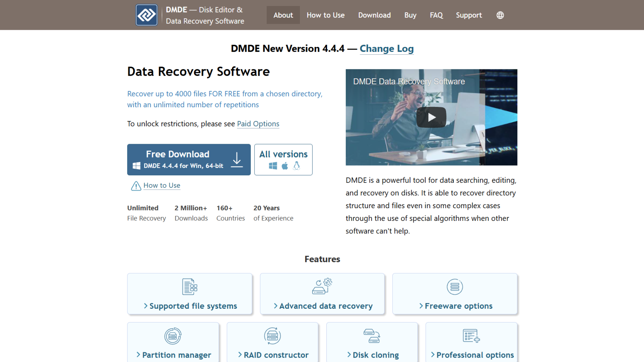Click the Supported file systems document icon

click(190, 287)
